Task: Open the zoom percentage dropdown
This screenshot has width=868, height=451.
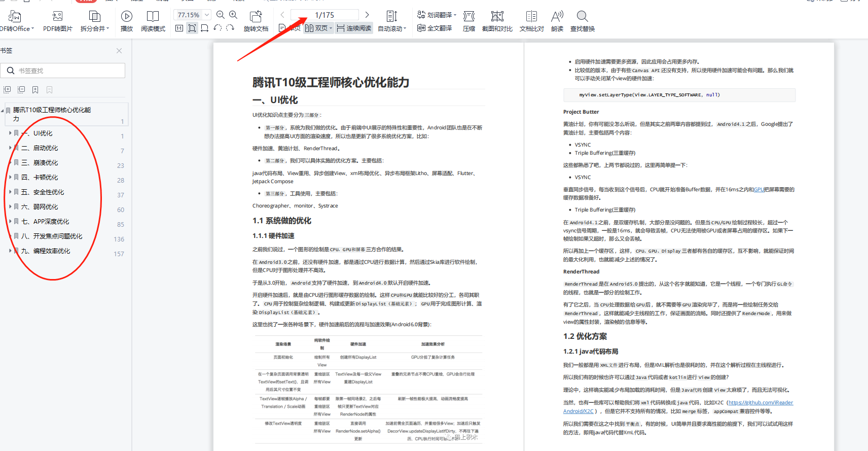Action: tap(207, 15)
